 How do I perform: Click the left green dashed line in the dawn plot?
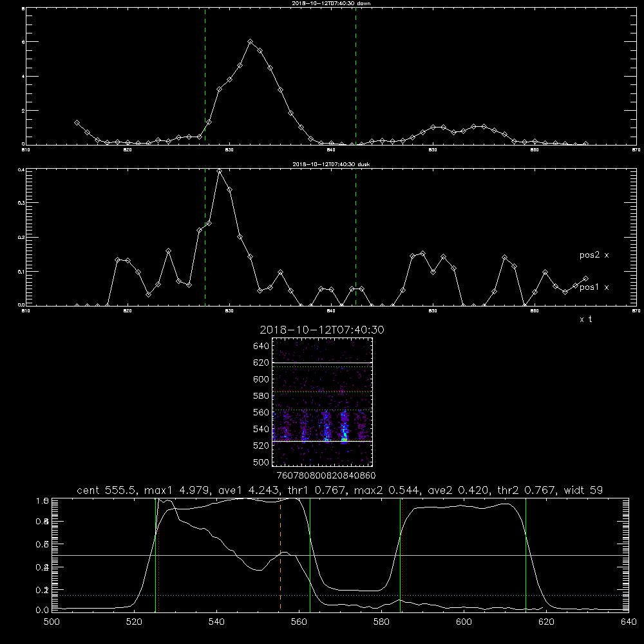205,77
